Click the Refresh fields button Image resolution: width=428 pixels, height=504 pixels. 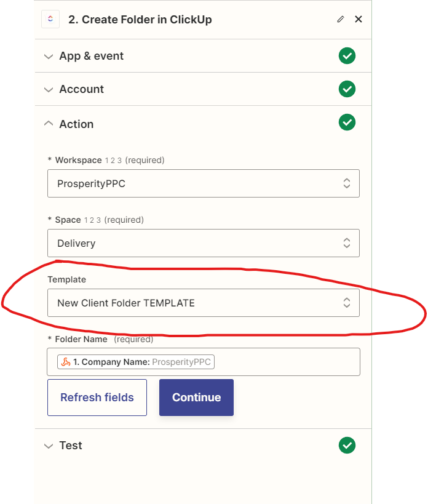coord(97,398)
